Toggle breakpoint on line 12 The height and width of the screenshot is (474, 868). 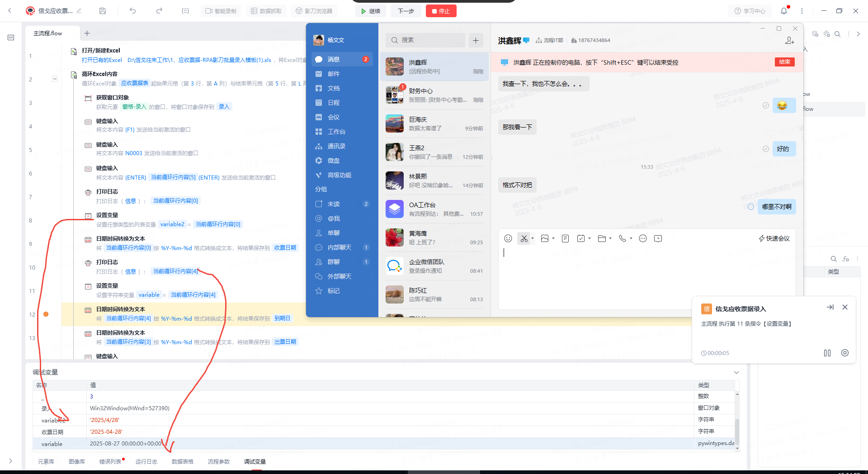(46, 314)
